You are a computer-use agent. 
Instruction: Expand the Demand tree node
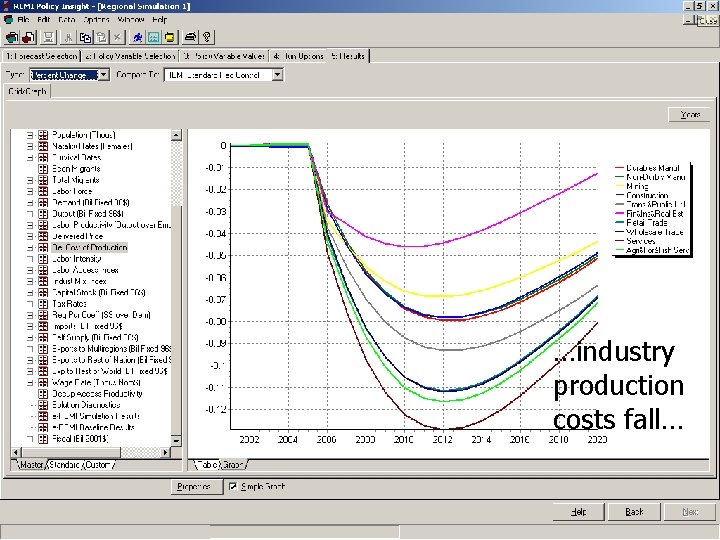coord(30,202)
